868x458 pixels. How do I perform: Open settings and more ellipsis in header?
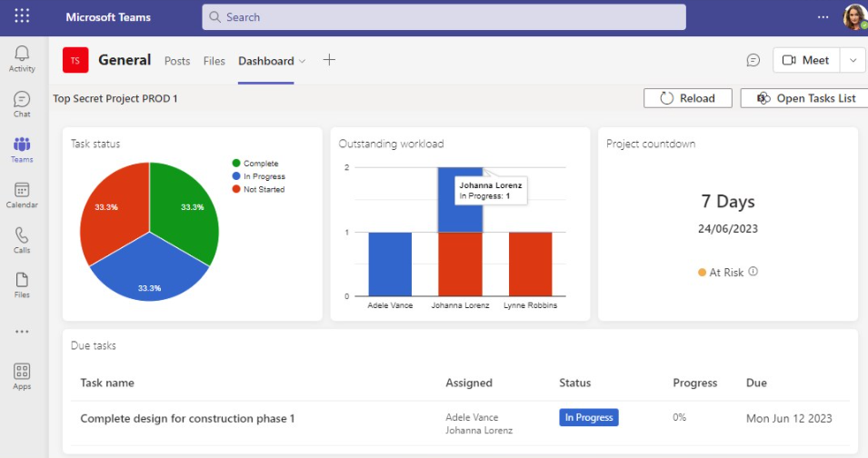point(823,16)
